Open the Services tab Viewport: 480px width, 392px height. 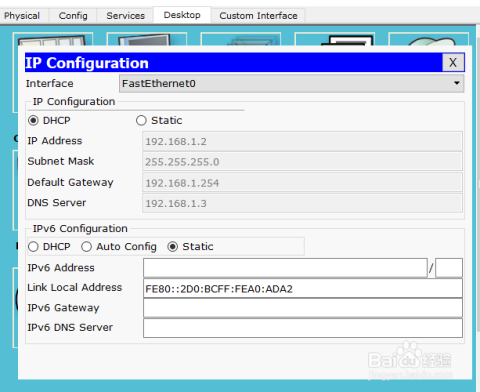click(x=125, y=16)
